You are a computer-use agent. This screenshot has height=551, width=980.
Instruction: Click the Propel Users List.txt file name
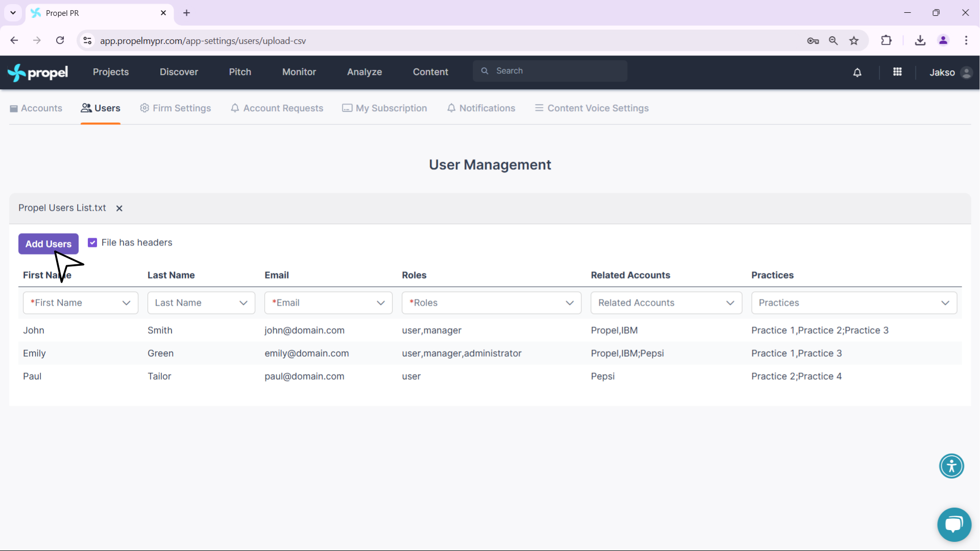[62, 208]
